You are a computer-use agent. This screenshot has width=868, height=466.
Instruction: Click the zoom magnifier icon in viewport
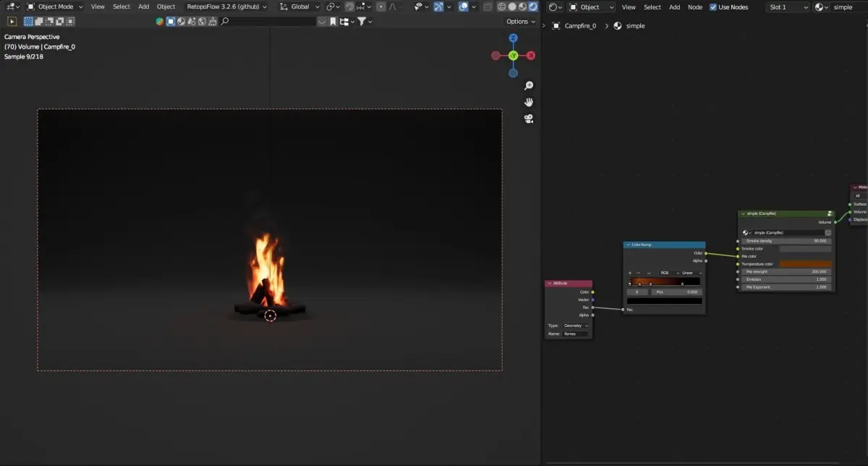click(529, 86)
